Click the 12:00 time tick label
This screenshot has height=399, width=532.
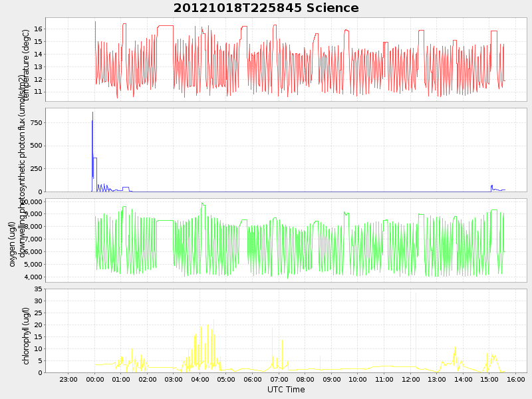pyautogui.click(x=410, y=380)
